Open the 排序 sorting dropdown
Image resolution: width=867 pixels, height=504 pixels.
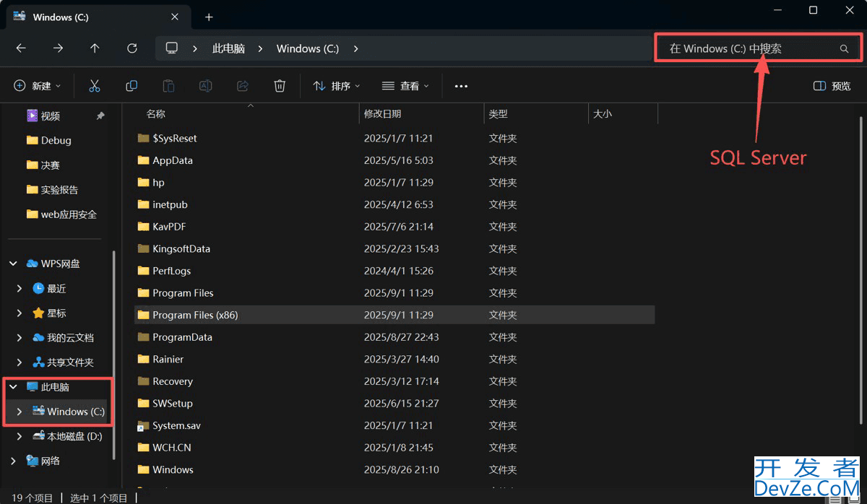click(335, 85)
